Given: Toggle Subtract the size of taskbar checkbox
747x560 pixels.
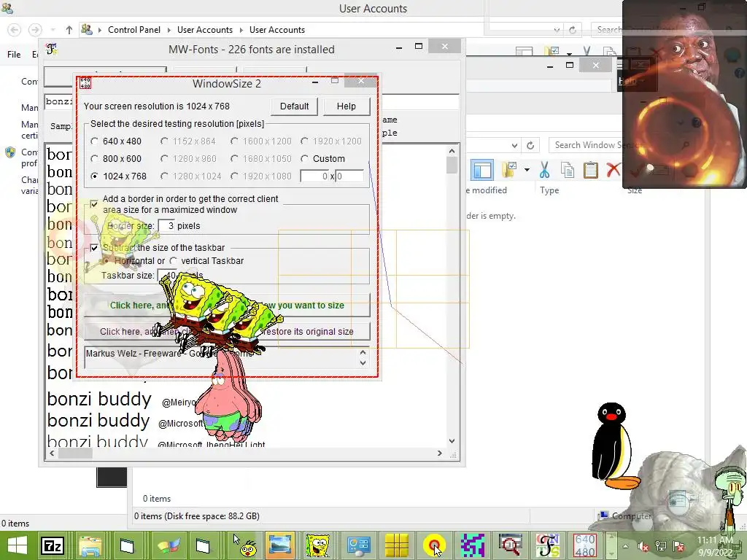Looking at the screenshot, I should click(94, 248).
